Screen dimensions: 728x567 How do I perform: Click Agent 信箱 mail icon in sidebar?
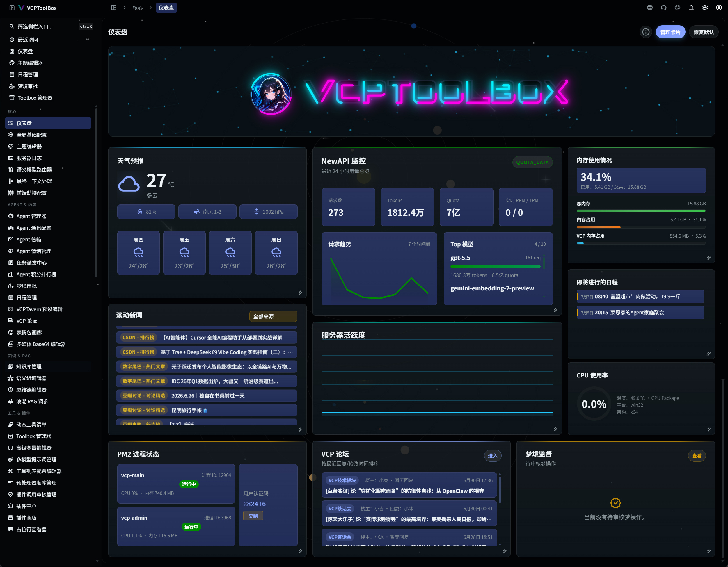(x=11, y=240)
